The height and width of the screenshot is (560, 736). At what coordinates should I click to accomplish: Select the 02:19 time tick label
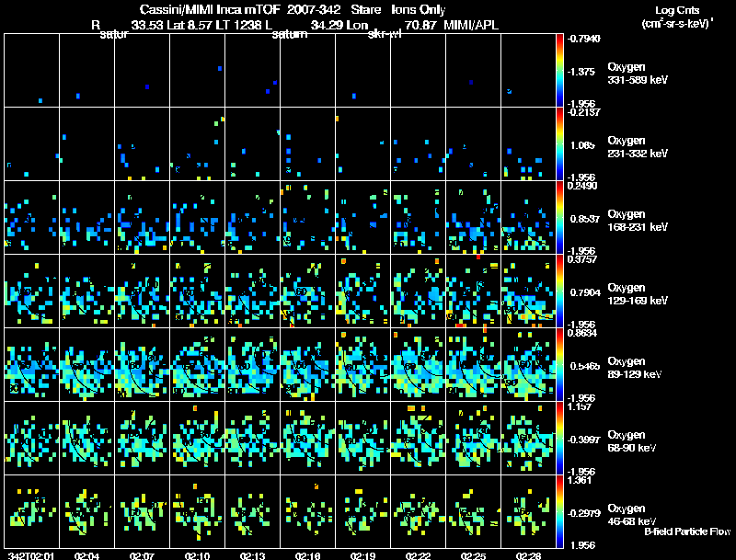pos(363,555)
